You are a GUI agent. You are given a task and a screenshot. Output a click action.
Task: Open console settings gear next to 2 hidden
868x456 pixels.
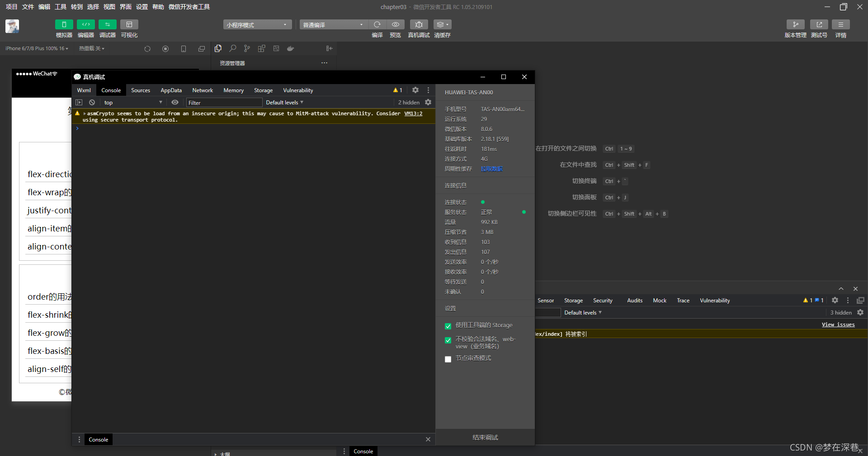tap(428, 103)
